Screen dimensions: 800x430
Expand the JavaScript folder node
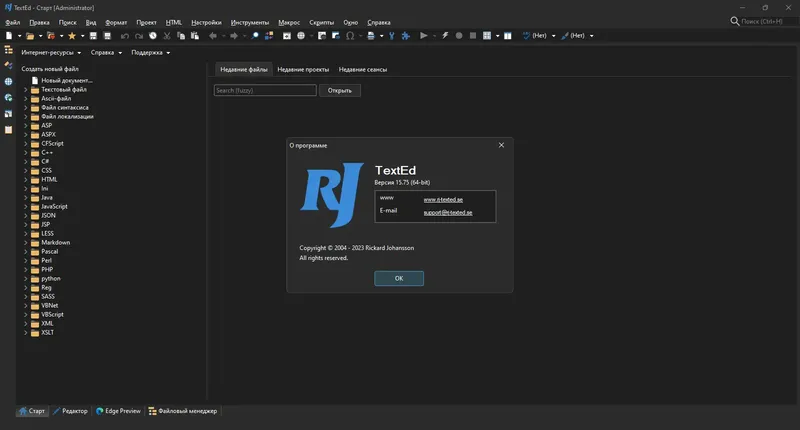point(26,207)
